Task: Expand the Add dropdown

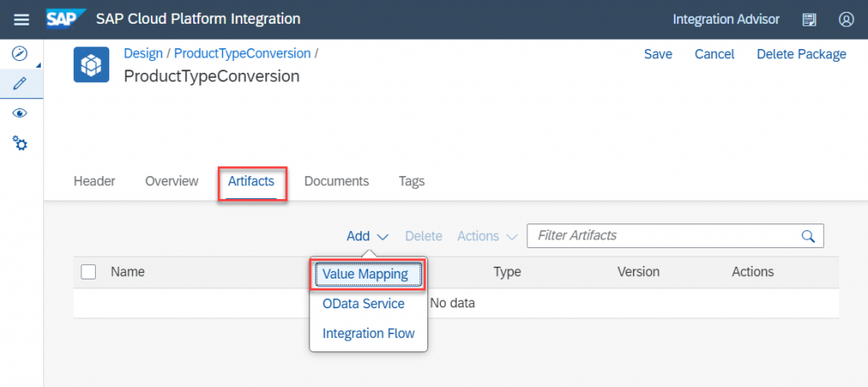Action: 368,236
